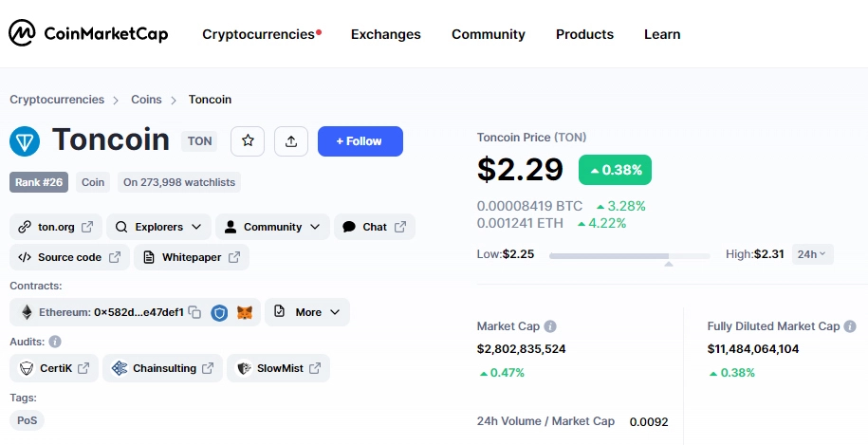Image resolution: width=868 pixels, height=445 pixels.
Task: Click the Market Cap info icon
Action: (550, 326)
